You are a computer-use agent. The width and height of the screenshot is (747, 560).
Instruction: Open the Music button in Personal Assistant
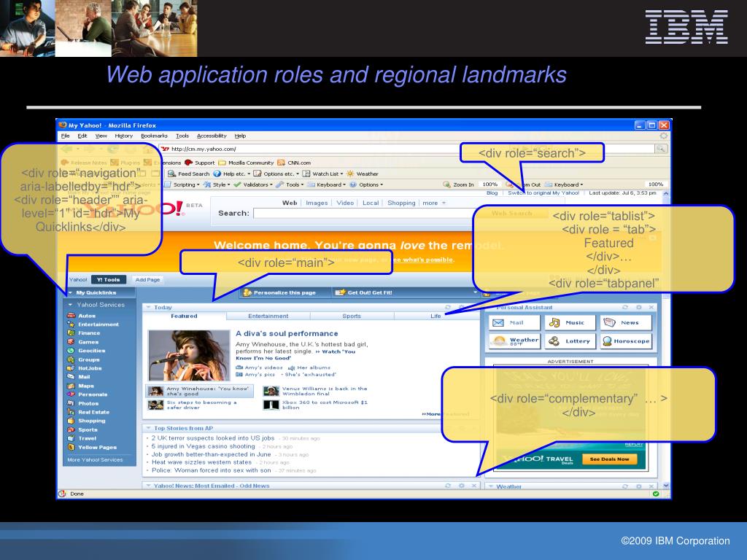[x=570, y=322]
